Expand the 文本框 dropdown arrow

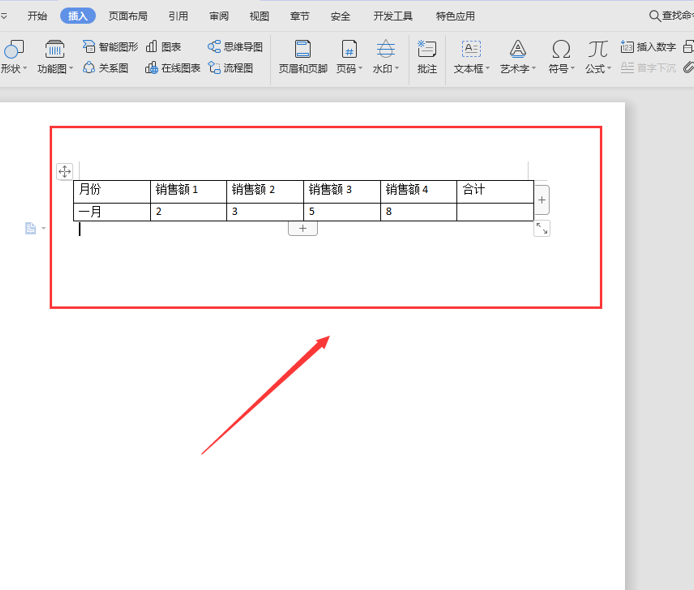pyautogui.click(x=487, y=68)
